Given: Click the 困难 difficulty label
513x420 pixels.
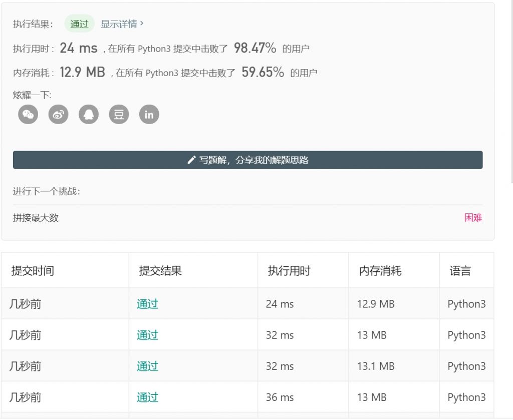Looking at the screenshot, I should coord(473,218).
